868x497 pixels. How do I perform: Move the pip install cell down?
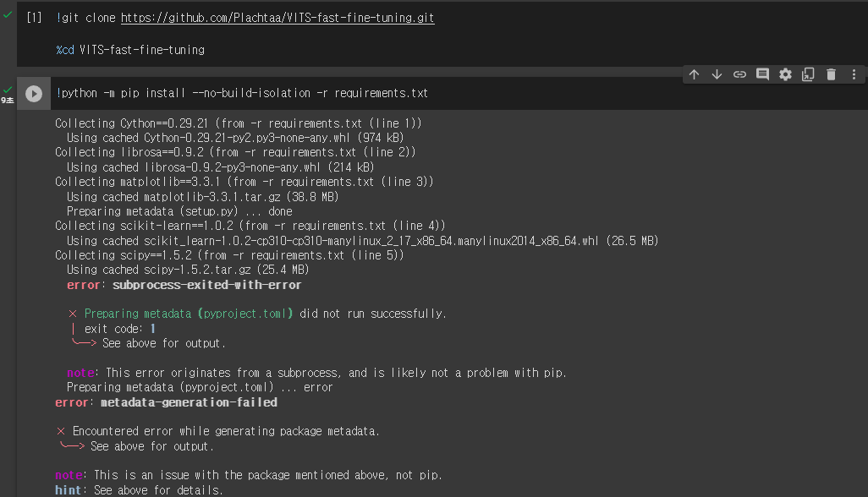tap(717, 74)
